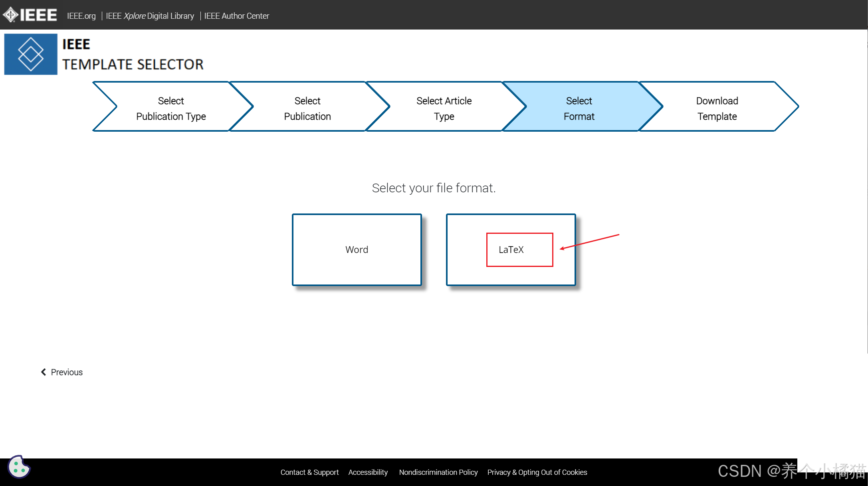This screenshot has width=868, height=486.
Task: Open the IEEE.org link
Action: pyautogui.click(x=81, y=16)
